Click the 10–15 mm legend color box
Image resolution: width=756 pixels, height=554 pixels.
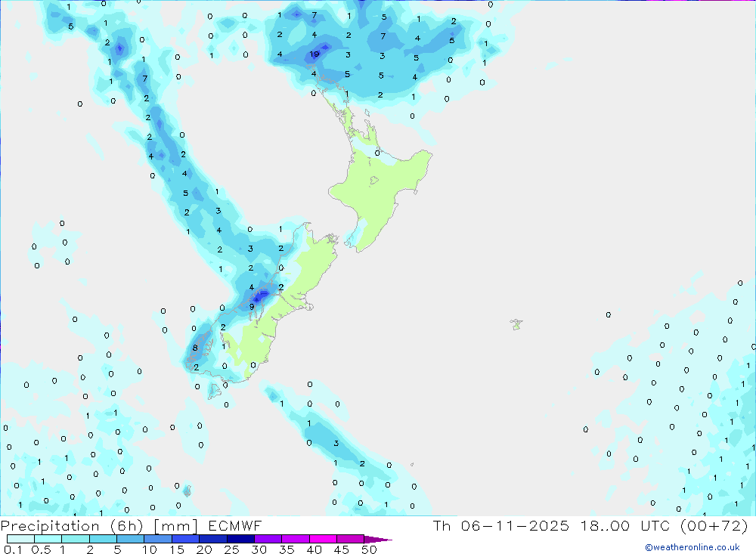coord(158,539)
